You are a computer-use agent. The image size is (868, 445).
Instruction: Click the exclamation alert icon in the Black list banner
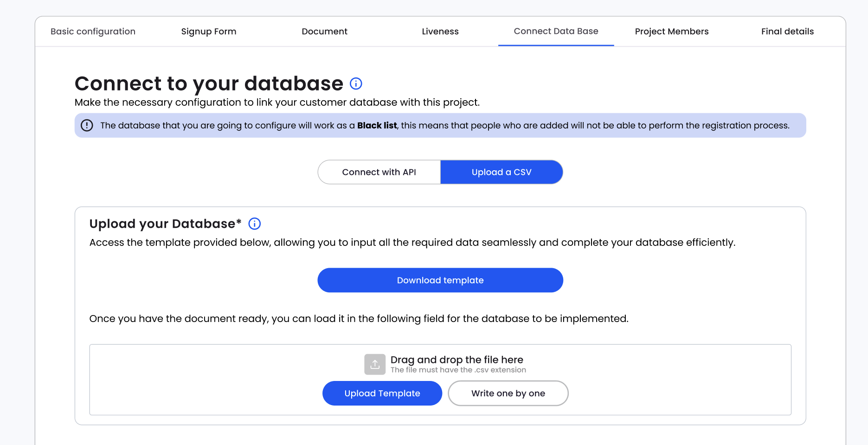coord(87,125)
